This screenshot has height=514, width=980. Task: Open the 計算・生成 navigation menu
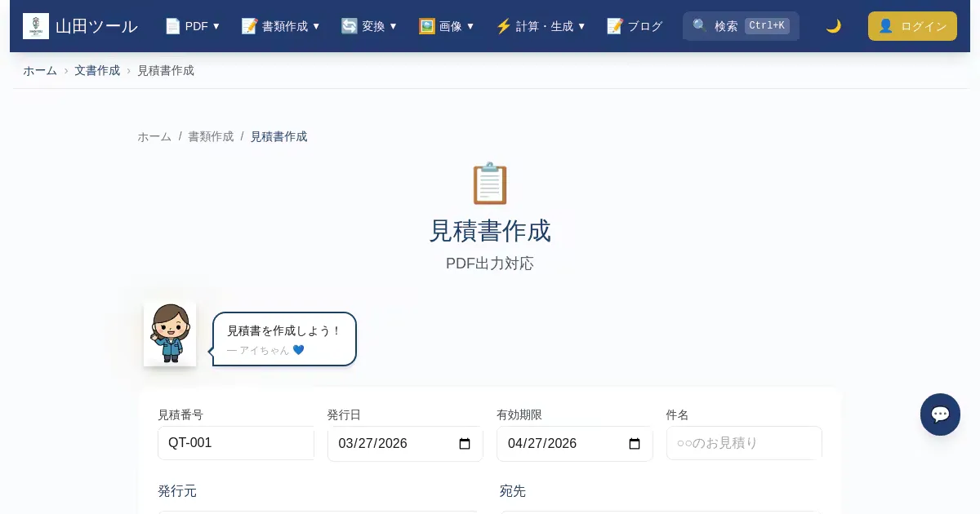click(x=541, y=26)
